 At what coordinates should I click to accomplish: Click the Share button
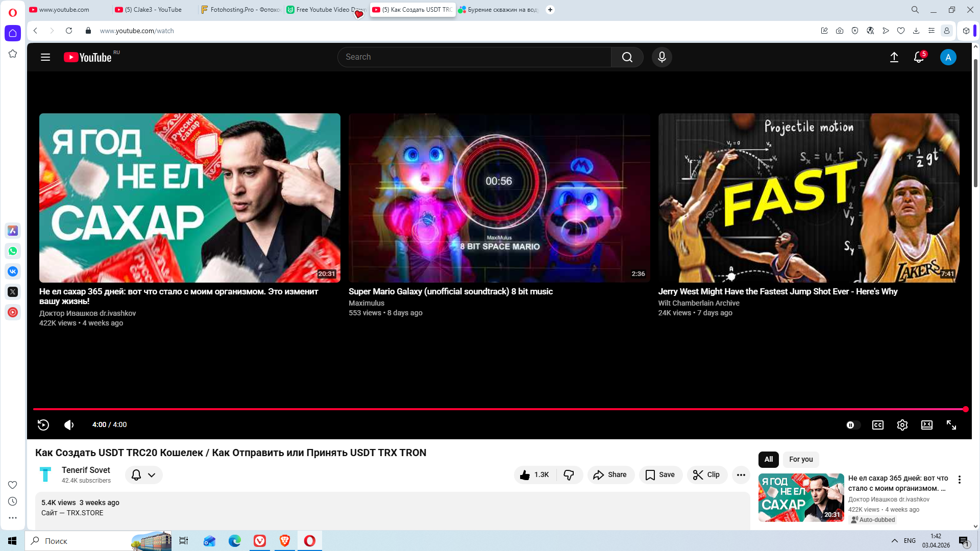pos(610,475)
